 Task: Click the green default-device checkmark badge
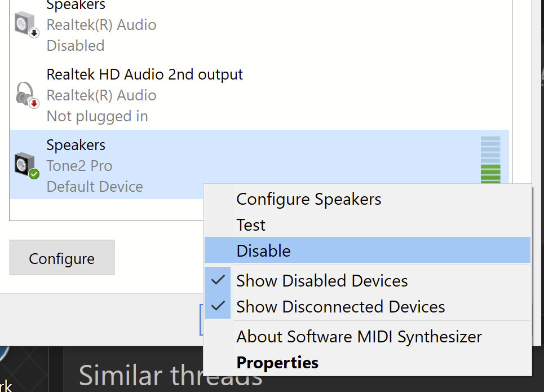[x=34, y=174]
